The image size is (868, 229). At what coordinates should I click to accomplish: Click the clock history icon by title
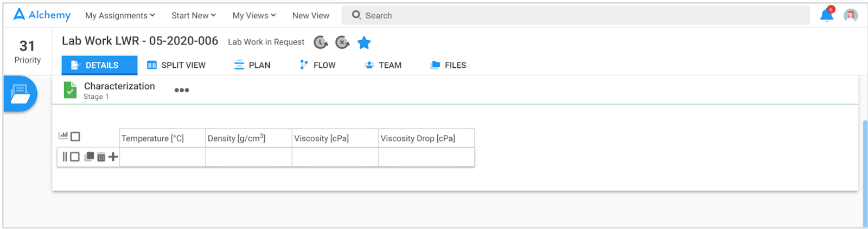[x=321, y=42]
